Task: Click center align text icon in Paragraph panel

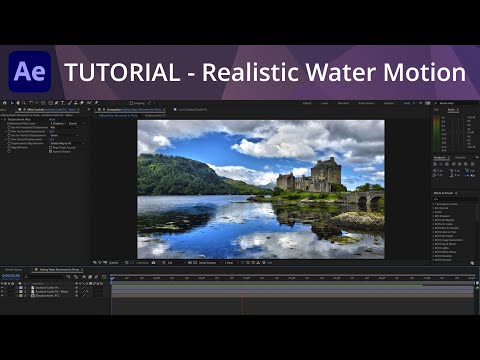Action: (x=441, y=164)
